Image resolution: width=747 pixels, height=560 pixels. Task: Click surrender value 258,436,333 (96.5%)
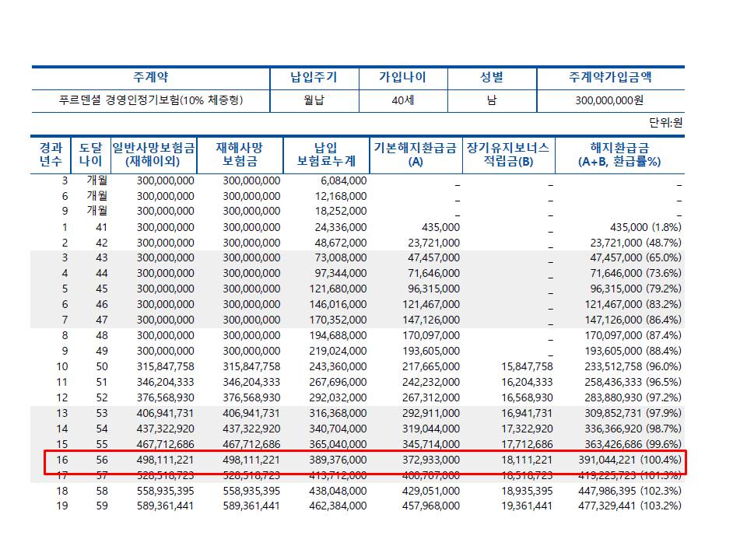pos(633,382)
